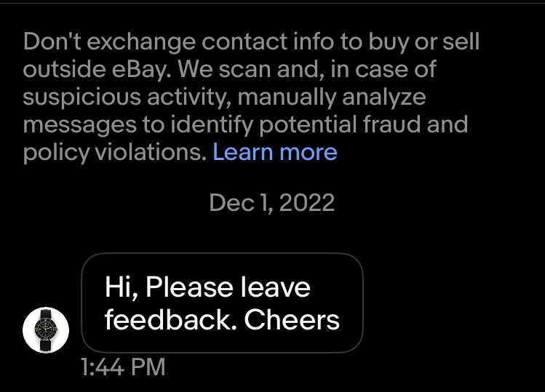Click the word "Hi" in the message

tap(119, 287)
